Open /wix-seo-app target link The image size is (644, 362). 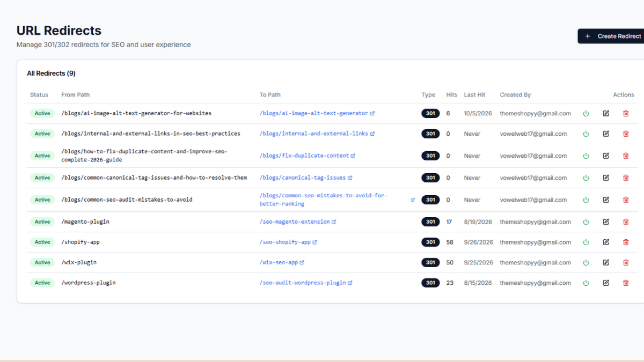282,262
